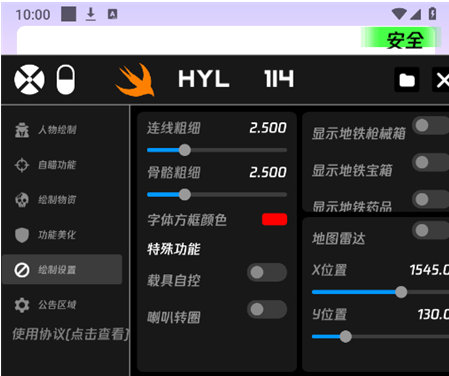Image resolution: width=449 pixels, height=376 pixels.
Task: Go to 功能美化 section
Action: tap(62, 235)
